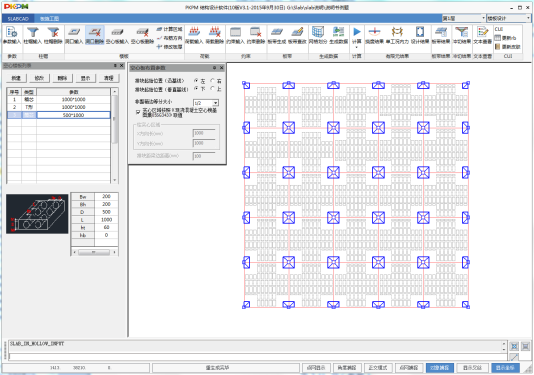Toggle 正交模式 ortho mode in status bar
This screenshot has height=375, width=534.
point(377,368)
